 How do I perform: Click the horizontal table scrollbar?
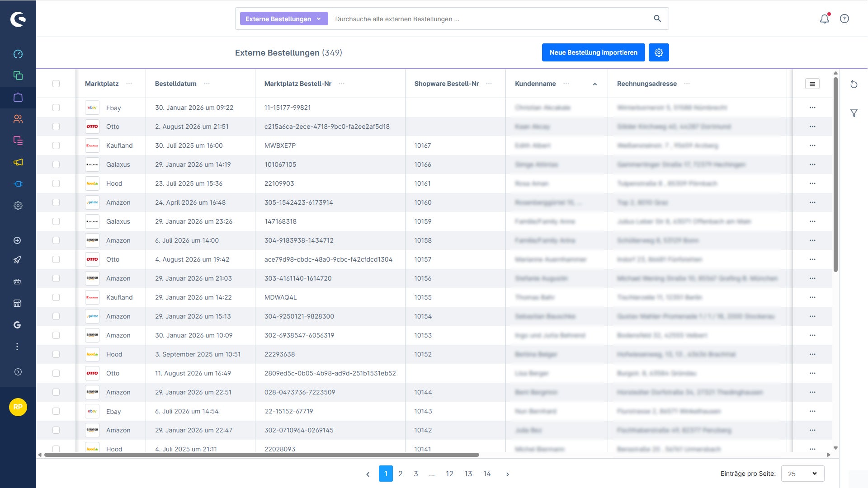[261, 455]
